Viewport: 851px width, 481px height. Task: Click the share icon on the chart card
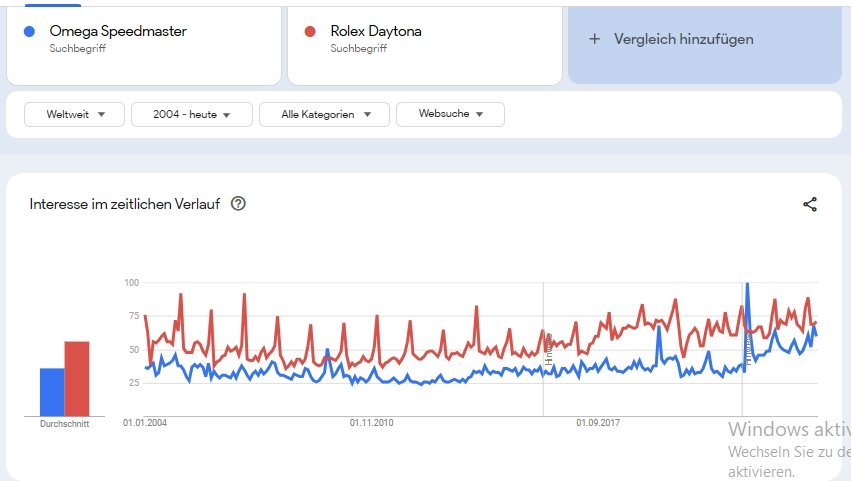coord(810,204)
